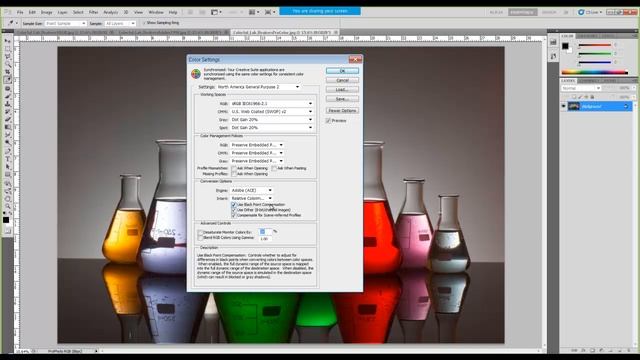Image resolution: width=640 pixels, height=360 pixels.
Task: Select the Move tool
Action: tap(7, 41)
